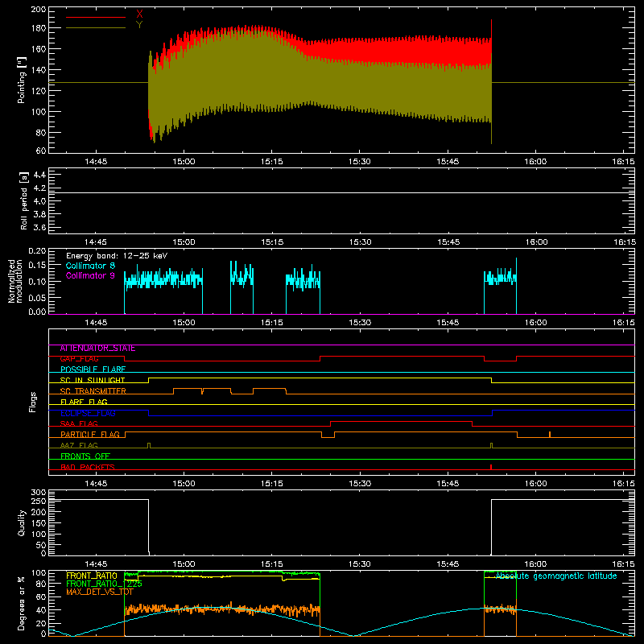Select the Y legend label in the pointing plot
Image resolution: width=644 pixels, height=644 pixels.
pos(139,25)
